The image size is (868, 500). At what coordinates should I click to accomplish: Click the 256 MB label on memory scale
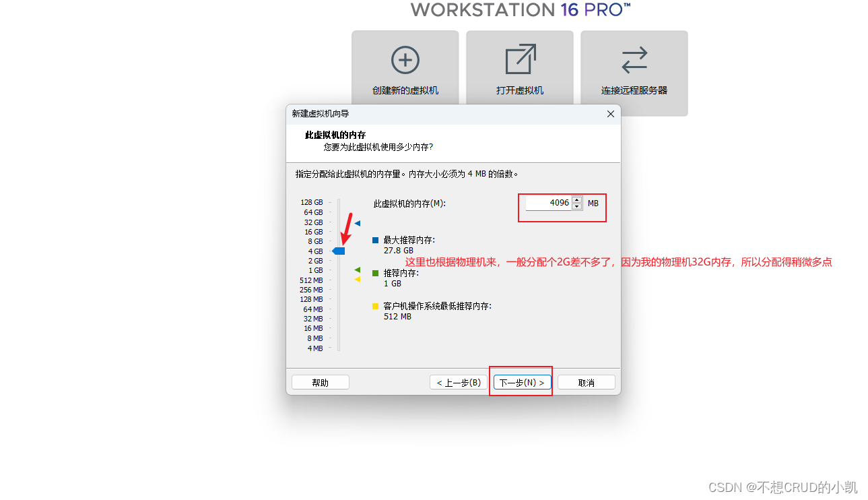(x=311, y=290)
